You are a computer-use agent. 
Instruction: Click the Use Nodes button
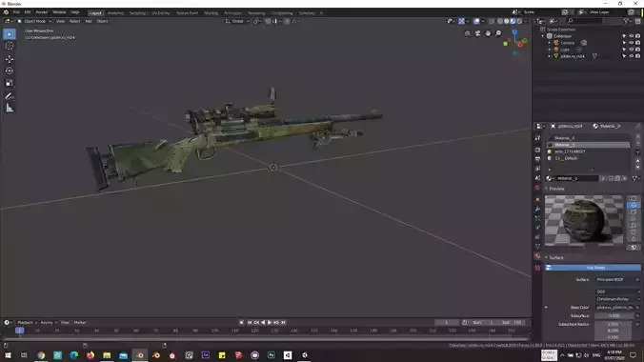593,268
